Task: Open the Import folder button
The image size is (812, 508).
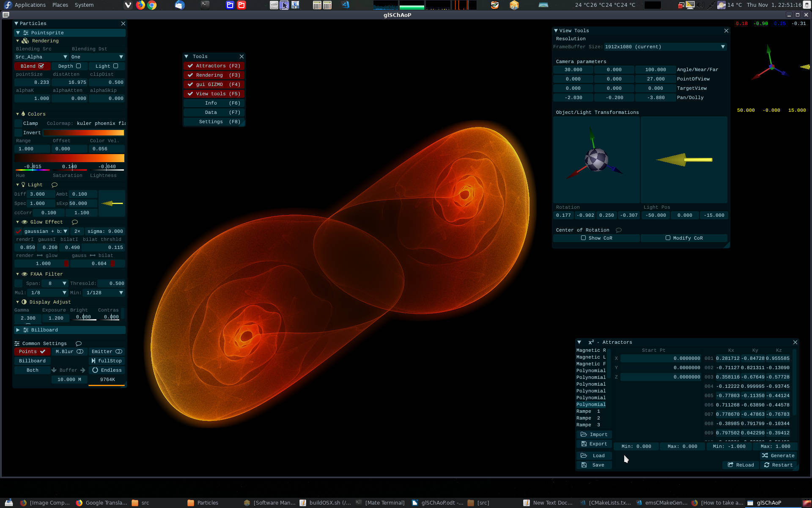Action: pyautogui.click(x=594, y=434)
